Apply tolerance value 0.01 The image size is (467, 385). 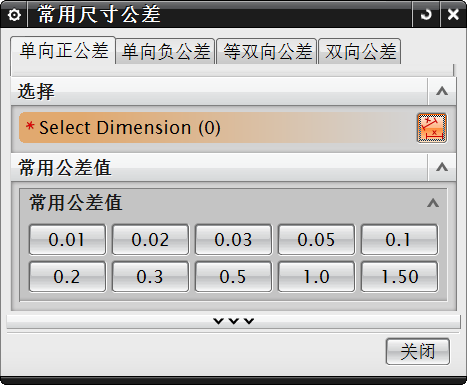coord(67,240)
